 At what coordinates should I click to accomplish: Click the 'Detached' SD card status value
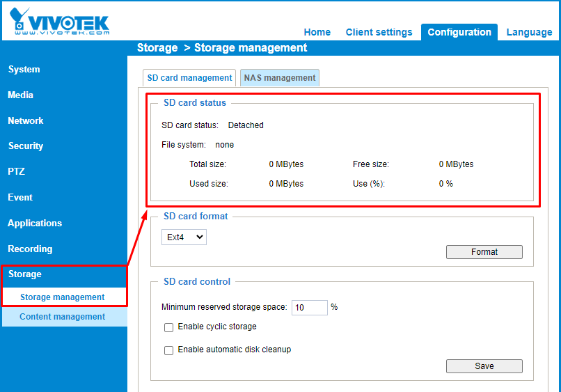click(x=246, y=125)
